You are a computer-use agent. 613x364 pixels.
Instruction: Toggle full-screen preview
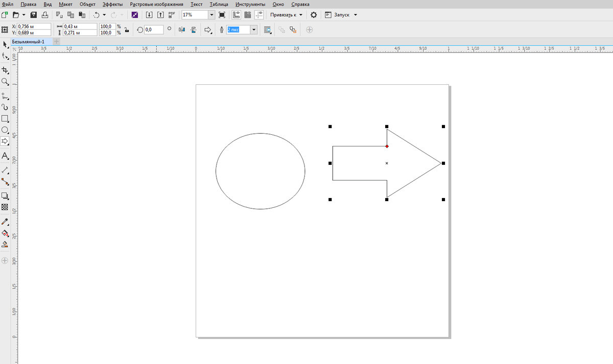click(222, 15)
